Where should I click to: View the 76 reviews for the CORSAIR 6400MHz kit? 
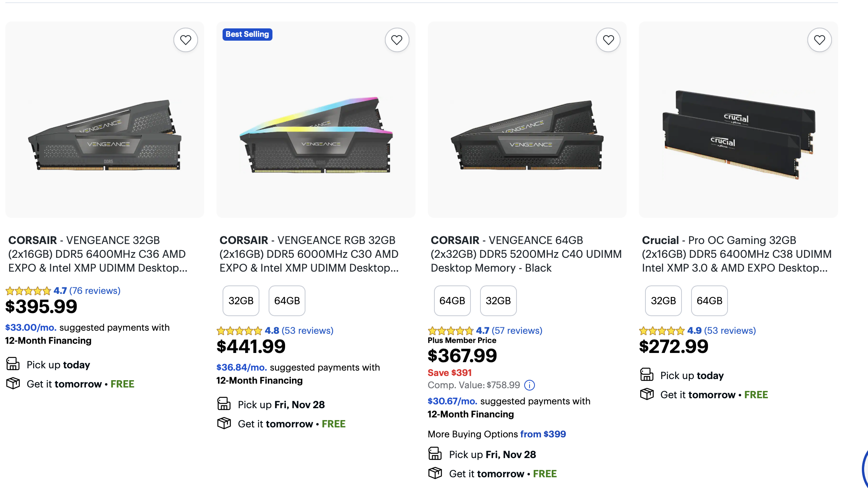(x=94, y=291)
